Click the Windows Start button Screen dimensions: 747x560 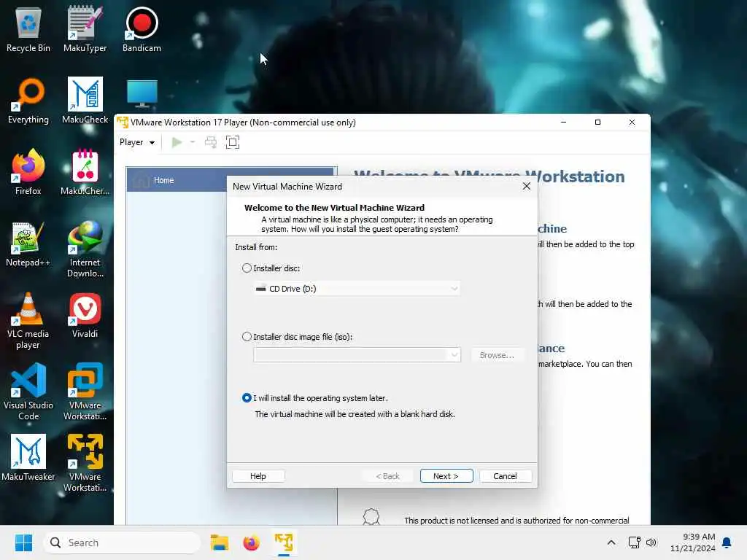(23, 542)
